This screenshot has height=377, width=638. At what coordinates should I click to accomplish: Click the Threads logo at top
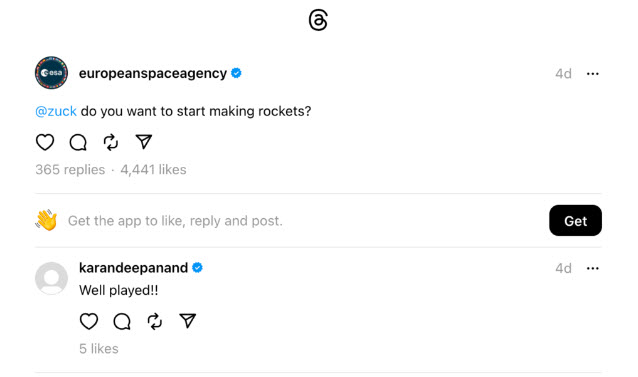click(318, 20)
